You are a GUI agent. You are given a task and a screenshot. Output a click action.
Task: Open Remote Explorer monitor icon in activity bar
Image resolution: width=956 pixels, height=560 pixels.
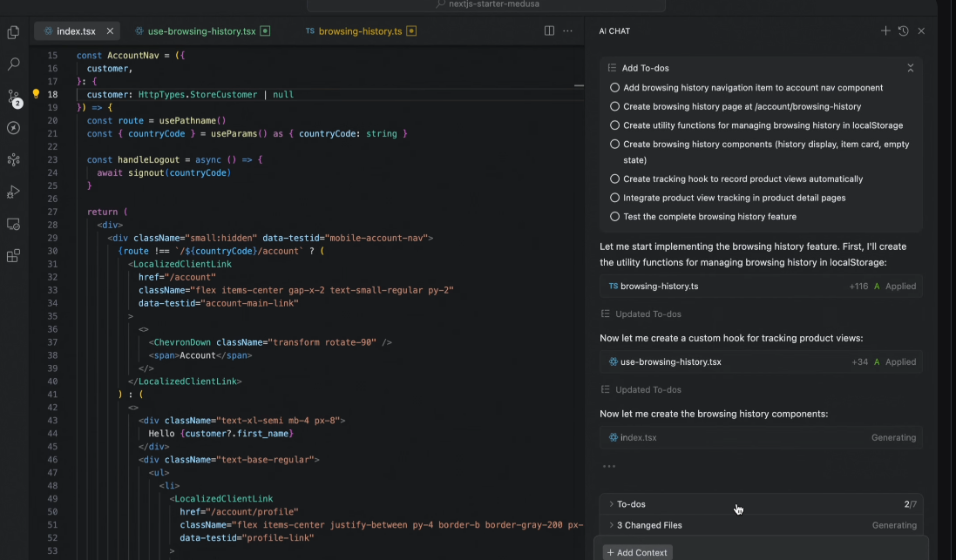point(13,224)
